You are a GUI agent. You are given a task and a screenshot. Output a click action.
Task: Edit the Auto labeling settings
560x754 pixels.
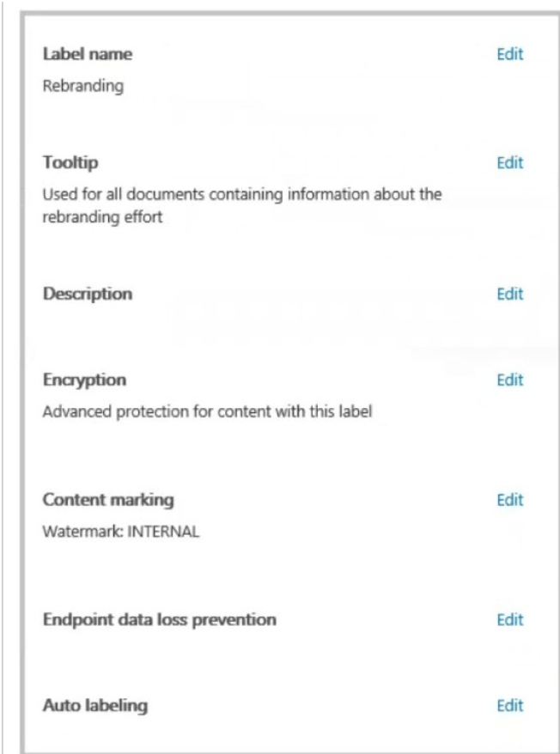509,706
